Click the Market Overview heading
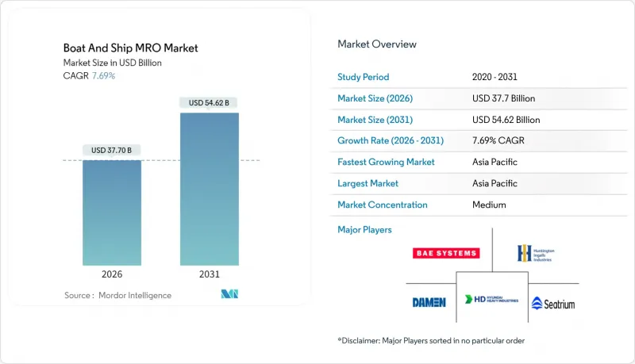Image resolution: width=635 pixels, height=364 pixels. coord(377,44)
